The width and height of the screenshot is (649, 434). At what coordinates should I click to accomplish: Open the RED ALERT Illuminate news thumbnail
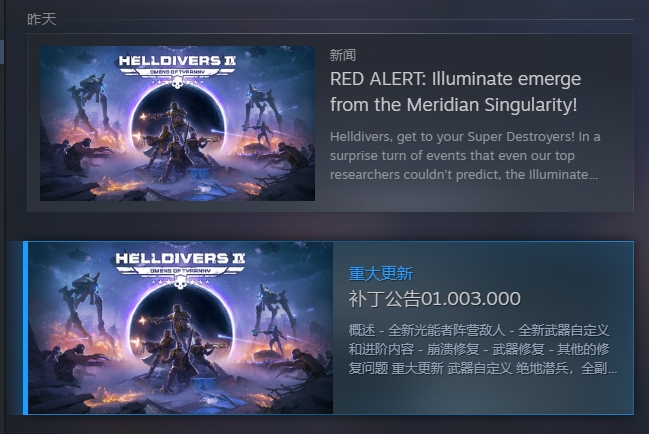(177, 123)
